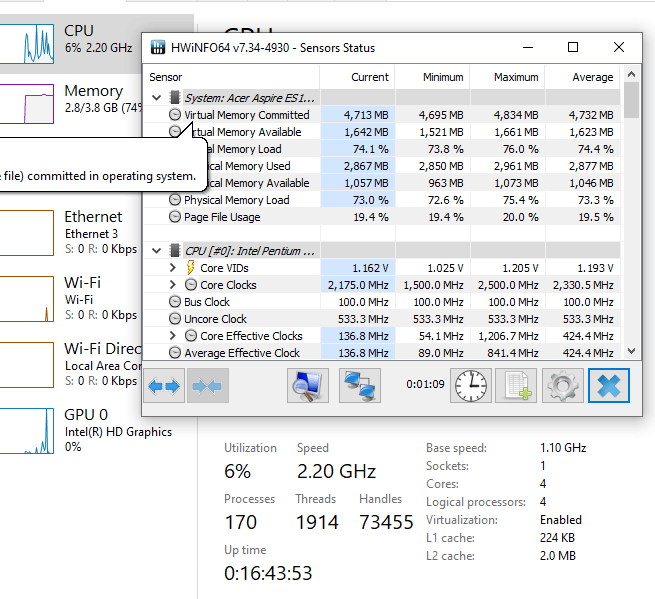Viewport: 655px width, 599px height.
Task: Select Ethernet in Task Manager sidebar
Action: point(71,233)
